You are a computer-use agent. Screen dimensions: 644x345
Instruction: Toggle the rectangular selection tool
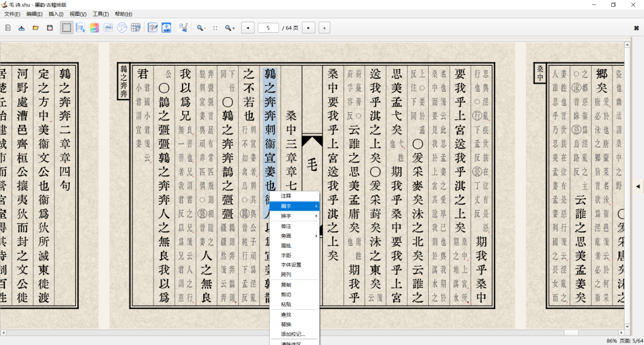click(x=66, y=28)
